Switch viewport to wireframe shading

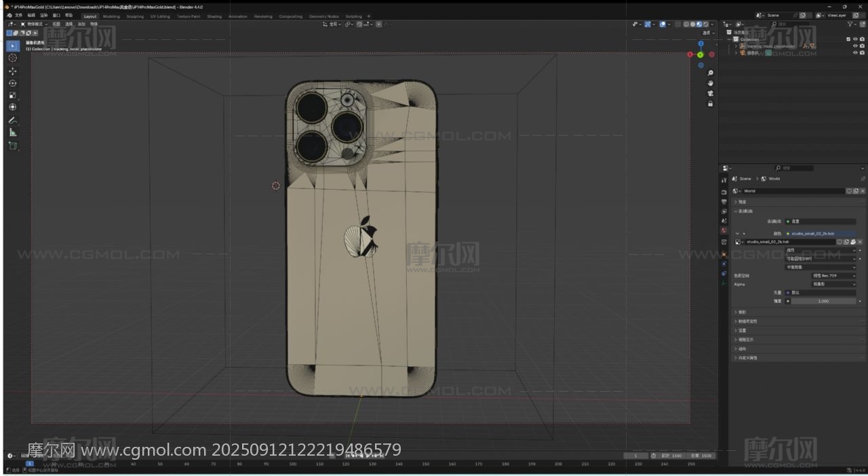[686, 24]
